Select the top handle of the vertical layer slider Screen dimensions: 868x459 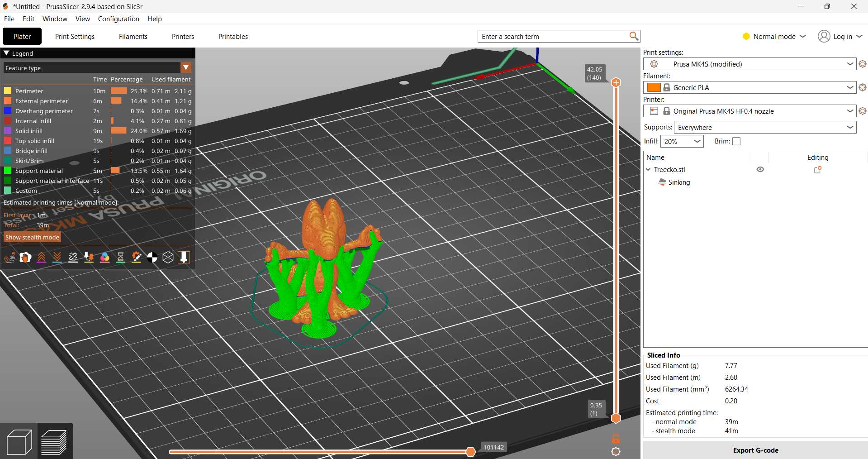[x=616, y=82]
